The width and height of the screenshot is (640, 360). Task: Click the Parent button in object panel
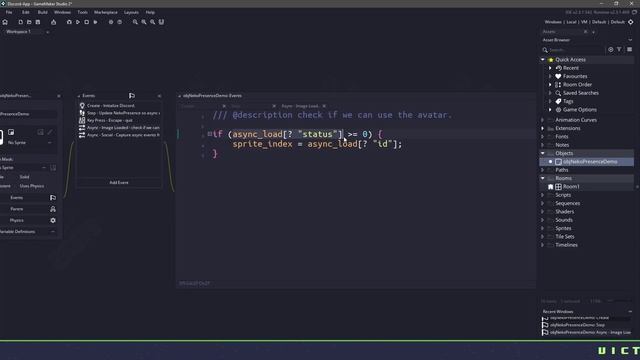point(17,209)
